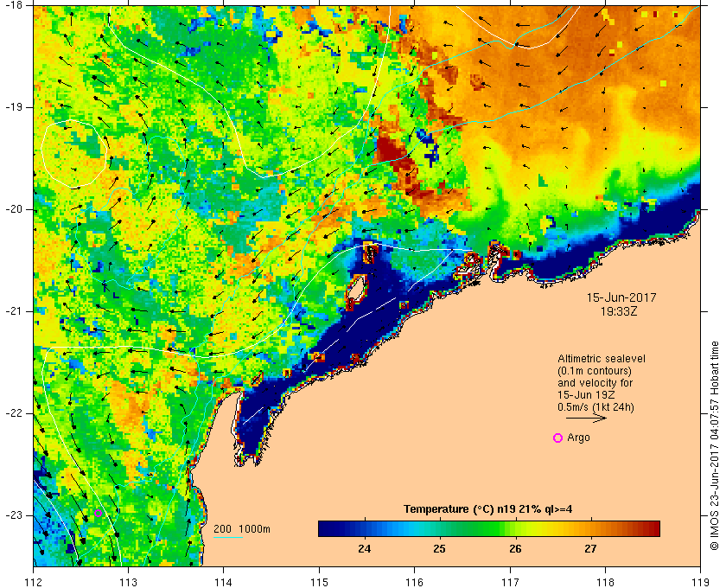Click the color bar value '26'
The image size is (726, 588).
515,549
